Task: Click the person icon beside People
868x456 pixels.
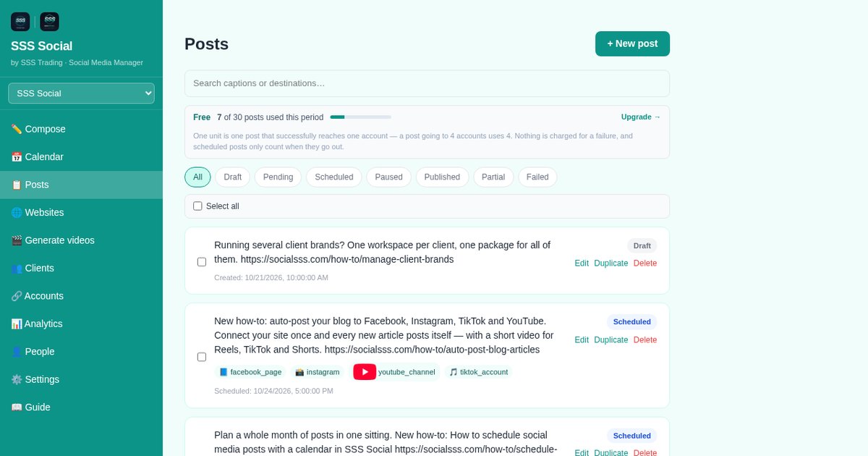Action: click(17, 352)
